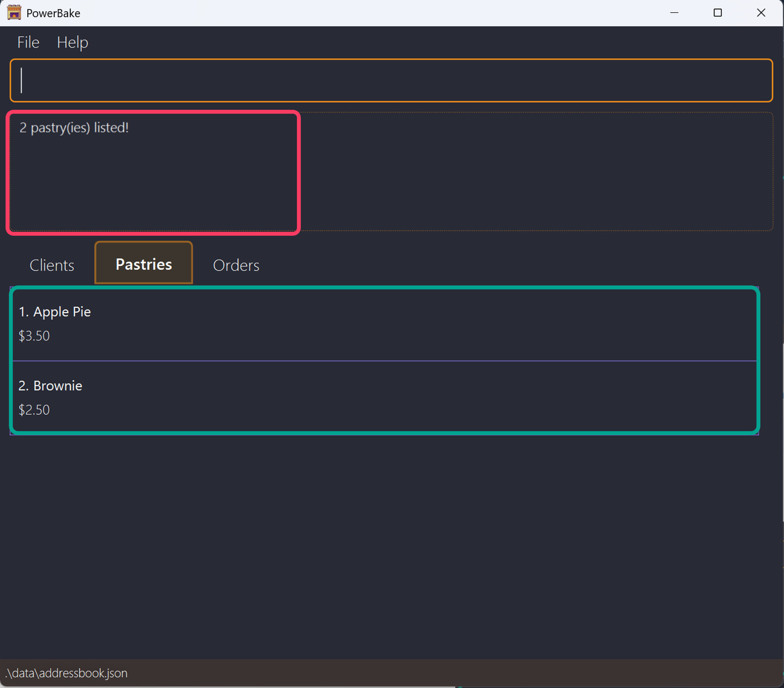Open the File menu
The image size is (784, 688).
pos(28,42)
